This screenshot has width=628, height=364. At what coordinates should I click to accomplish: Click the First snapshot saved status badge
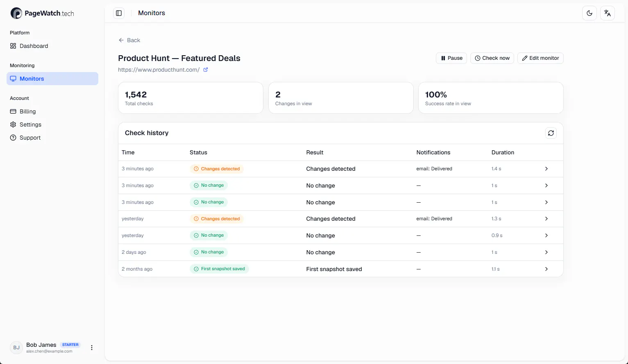tap(219, 269)
